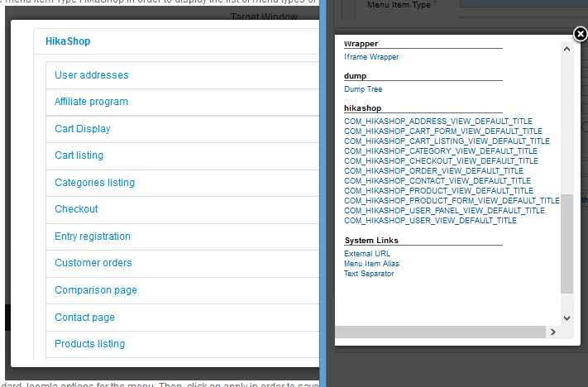The width and height of the screenshot is (588, 387).
Task: Click the vertical scrollbar thumb in popup
Action: [x=566, y=244]
